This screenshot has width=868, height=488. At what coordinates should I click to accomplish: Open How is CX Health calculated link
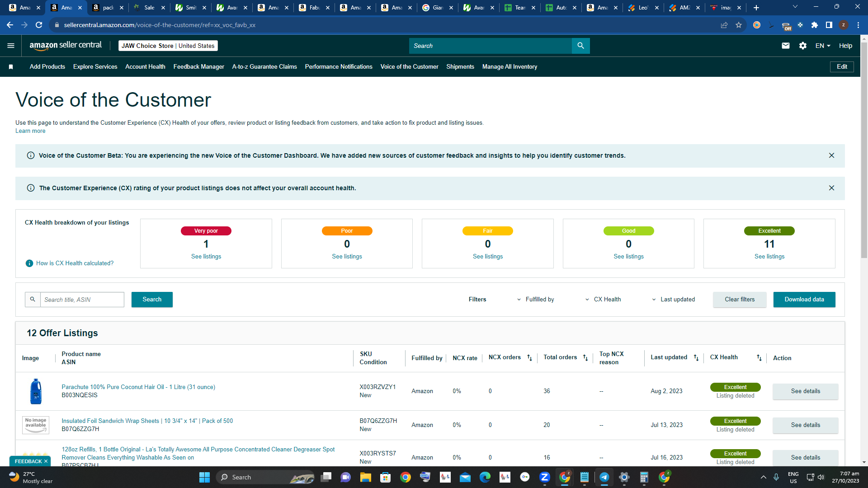(x=75, y=263)
